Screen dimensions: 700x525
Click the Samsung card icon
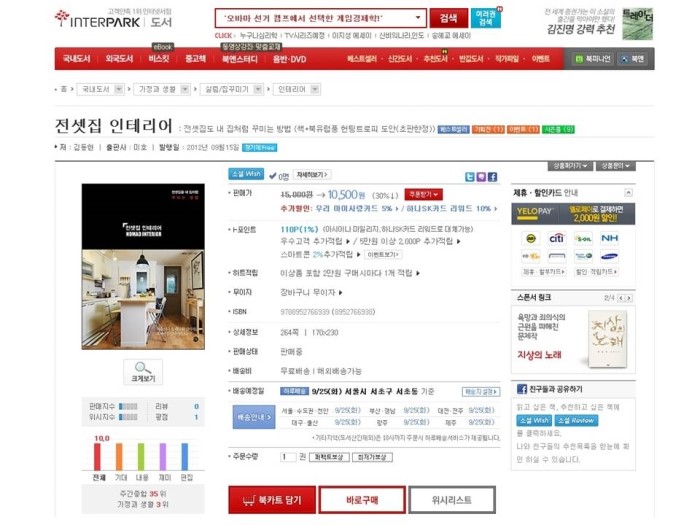[609, 256]
